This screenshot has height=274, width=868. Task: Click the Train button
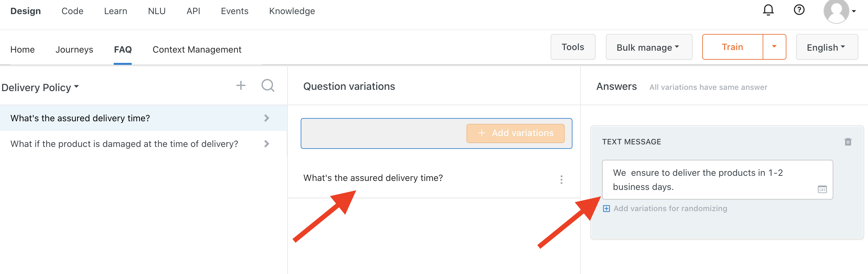coord(732,47)
